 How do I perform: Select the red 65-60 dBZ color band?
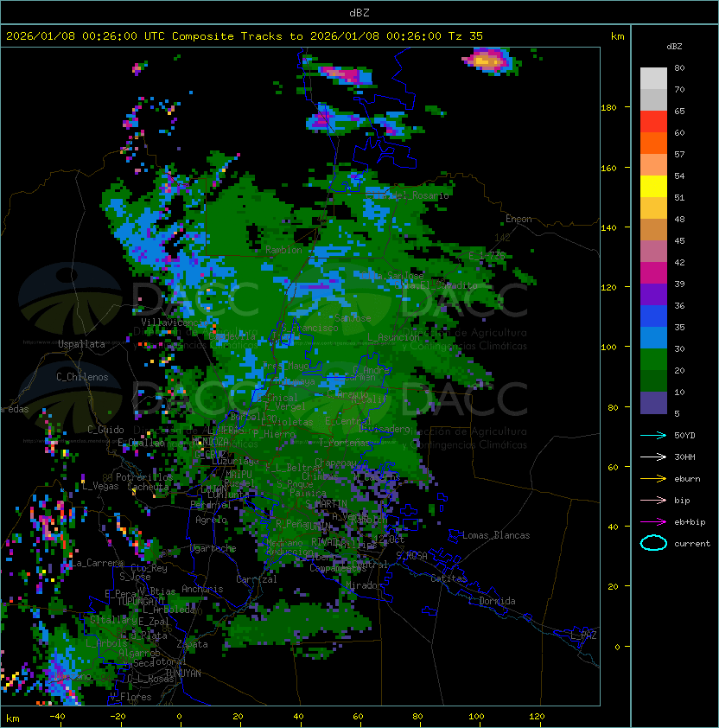pyautogui.click(x=653, y=122)
